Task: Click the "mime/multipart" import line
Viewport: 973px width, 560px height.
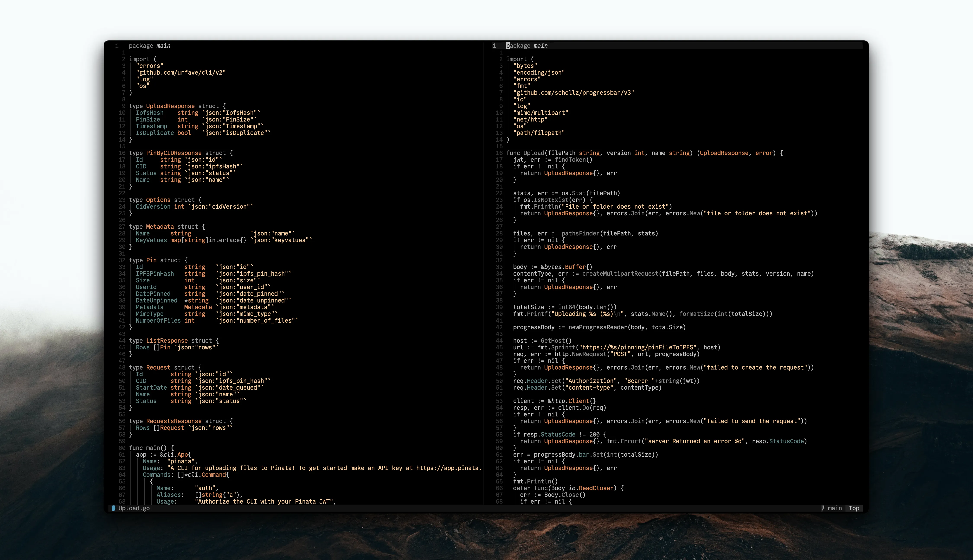Action: point(541,113)
